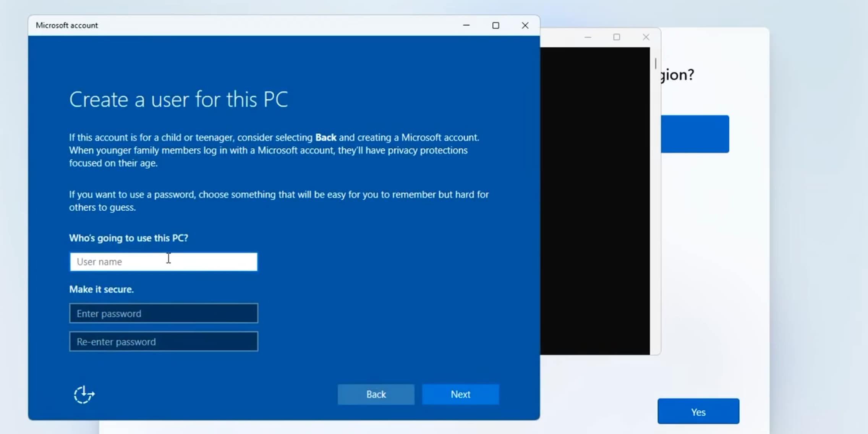The image size is (868, 434).
Task: Click the User name input field
Action: tap(164, 262)
